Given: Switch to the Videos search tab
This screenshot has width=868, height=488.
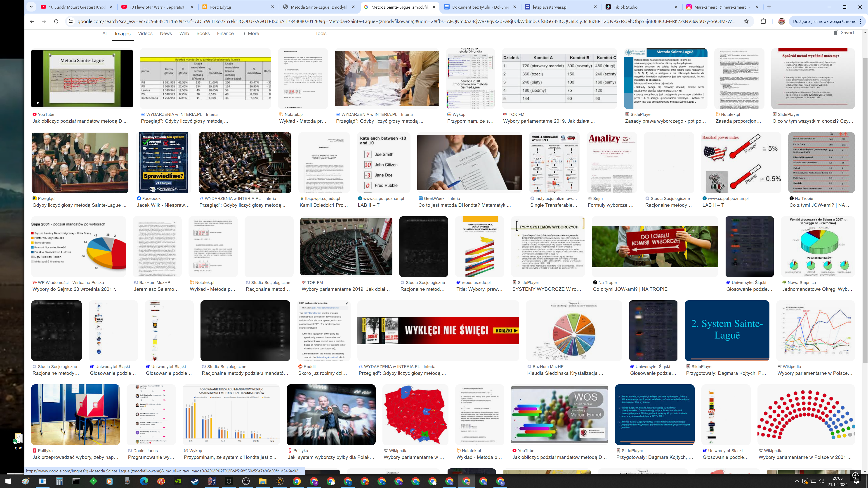Looking at the screenshot, I should 145,33.
